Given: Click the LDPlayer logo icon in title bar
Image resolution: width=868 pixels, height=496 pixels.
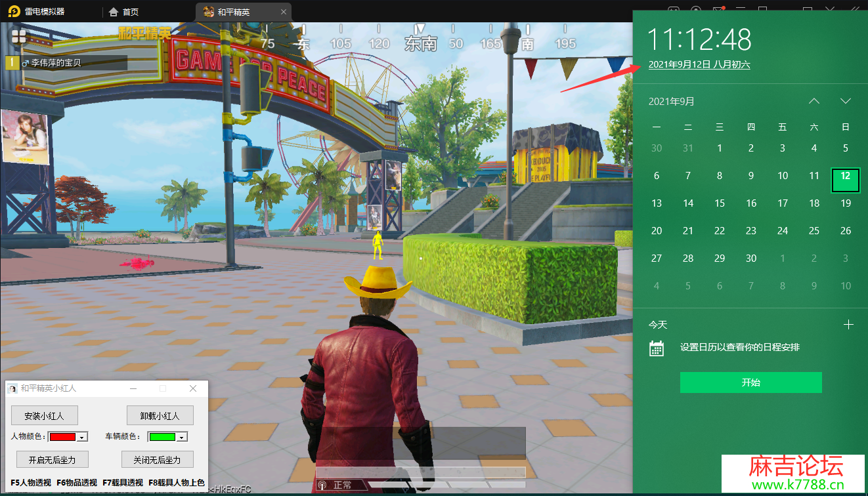Looking at the screenshot, I should [x=12, y=12].
